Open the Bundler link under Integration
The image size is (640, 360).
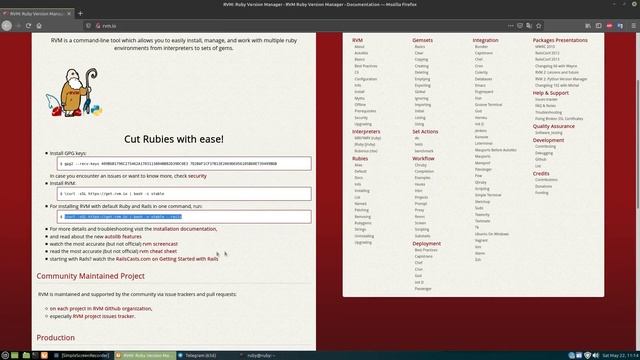(481, 47)
